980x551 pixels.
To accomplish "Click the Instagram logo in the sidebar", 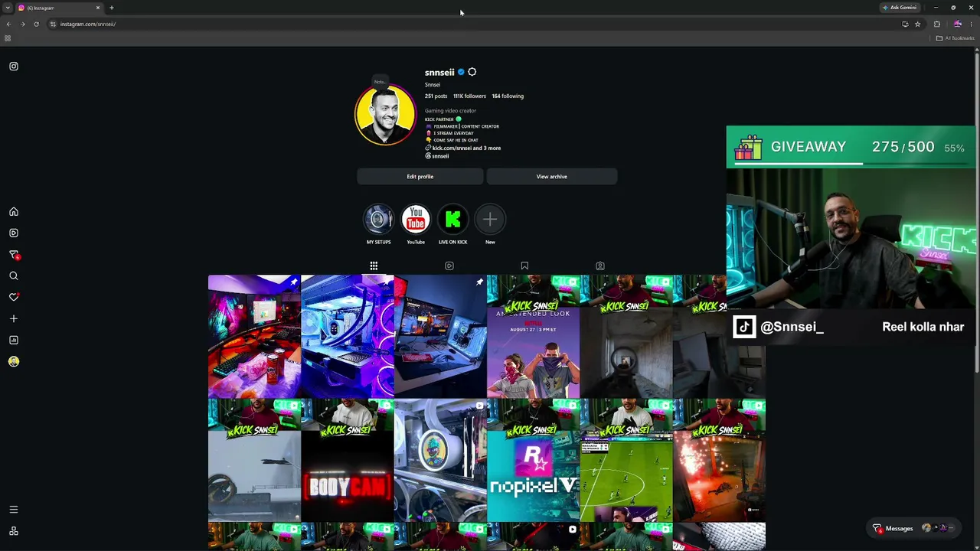I will point(14,67).
